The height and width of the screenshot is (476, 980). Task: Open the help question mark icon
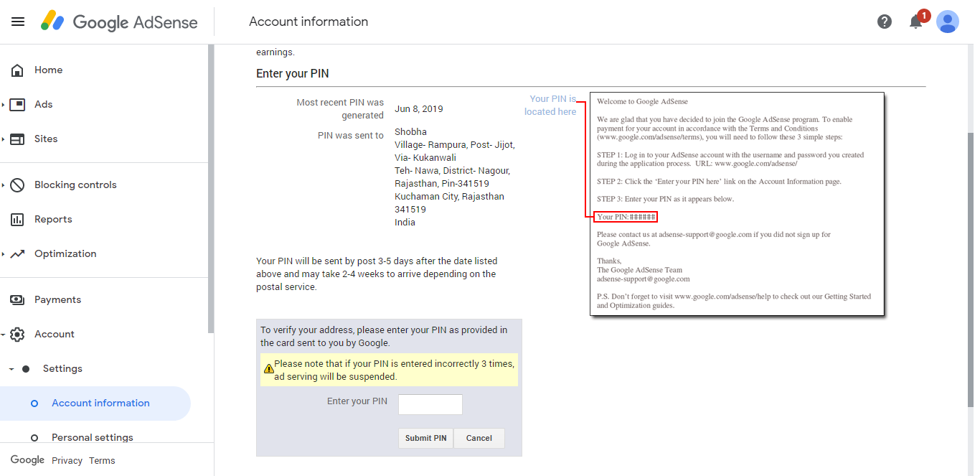(885, 22)
